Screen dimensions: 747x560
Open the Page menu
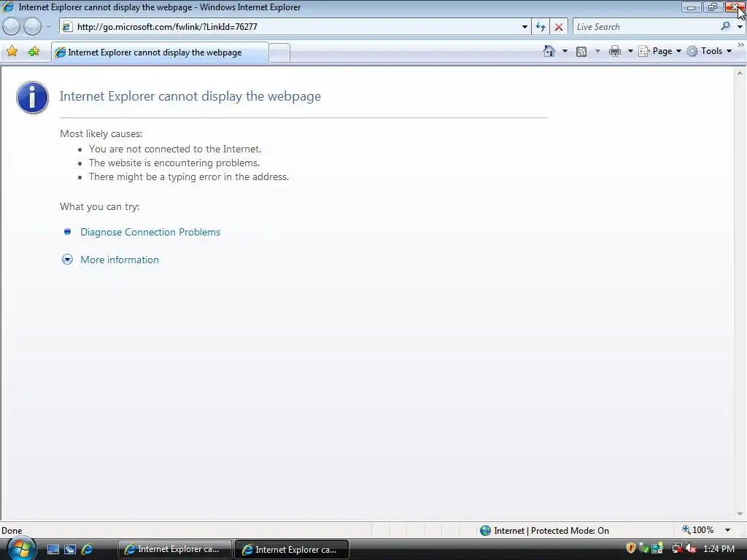pyautogui.click(x=659, y=51)
